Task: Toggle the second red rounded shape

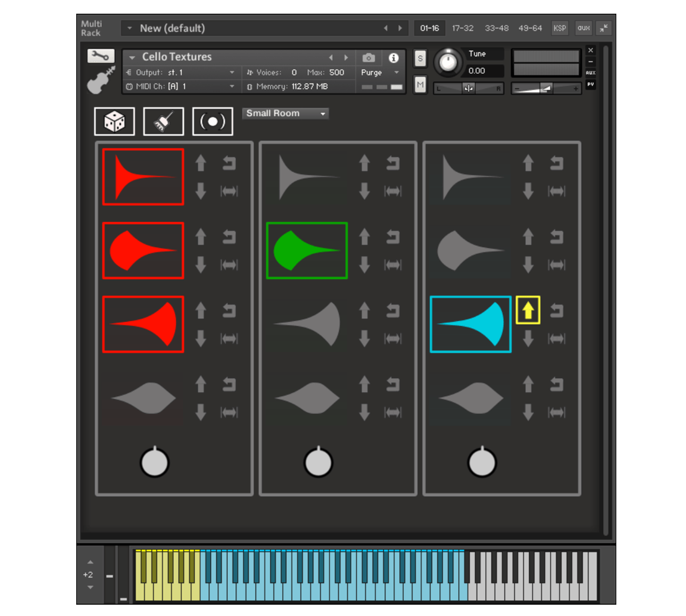Action: [x=143, y=250]
